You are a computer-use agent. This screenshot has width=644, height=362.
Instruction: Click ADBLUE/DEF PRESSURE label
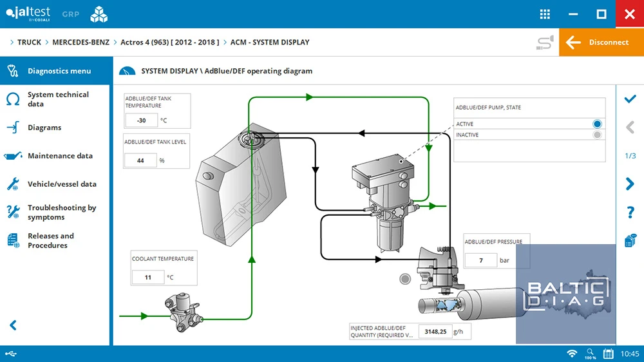tap(493, 242)
